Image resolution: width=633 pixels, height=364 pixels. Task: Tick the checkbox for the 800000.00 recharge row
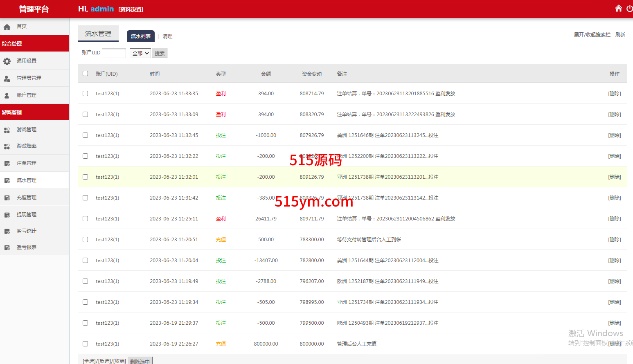click(85, 344)
